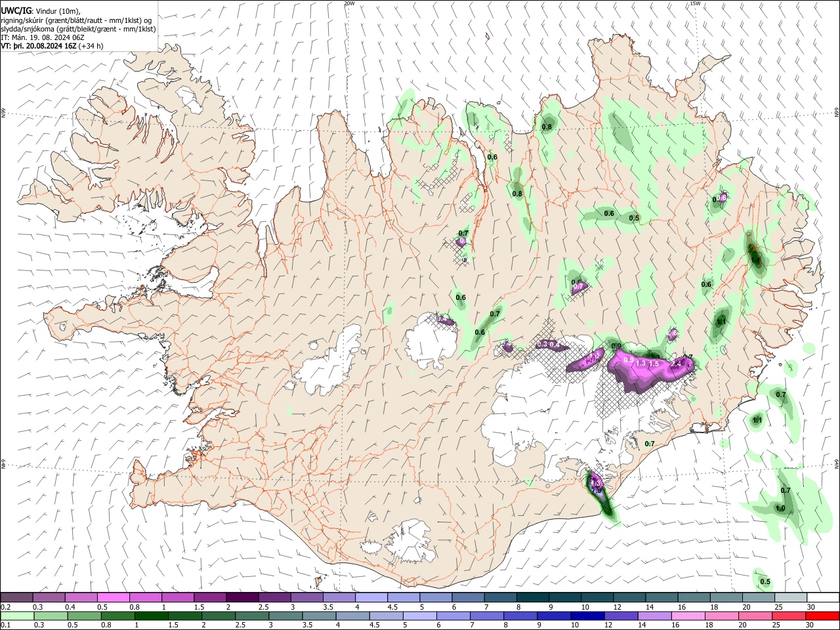The height and width of the screenshot is (630, 840).
Task: Pick the 4 grey-blue swatch, lower legend row
Action: [x=352, y=616]
